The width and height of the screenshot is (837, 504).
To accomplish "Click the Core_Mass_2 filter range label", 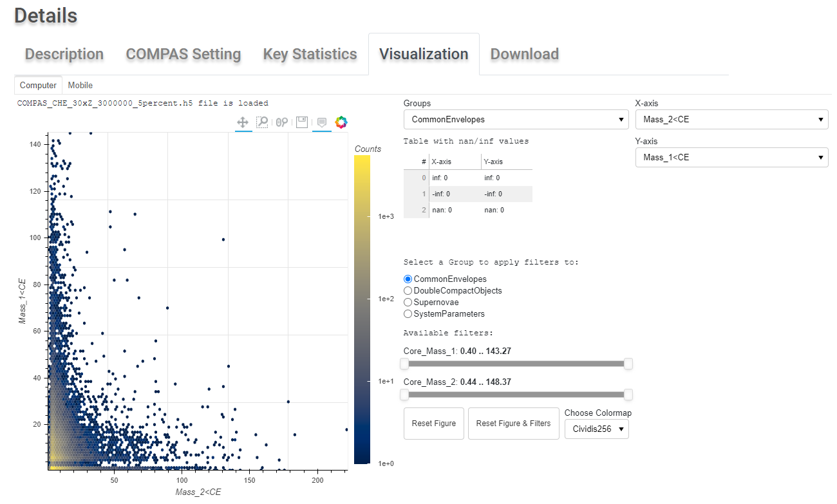I will pos(456,382).
